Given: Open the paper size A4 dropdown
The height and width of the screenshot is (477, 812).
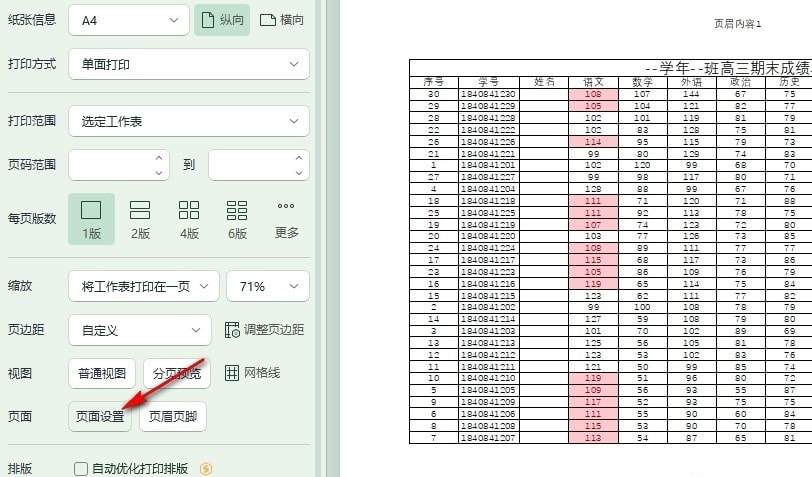Looking at the screenshot, I should [x=128, y=20].
